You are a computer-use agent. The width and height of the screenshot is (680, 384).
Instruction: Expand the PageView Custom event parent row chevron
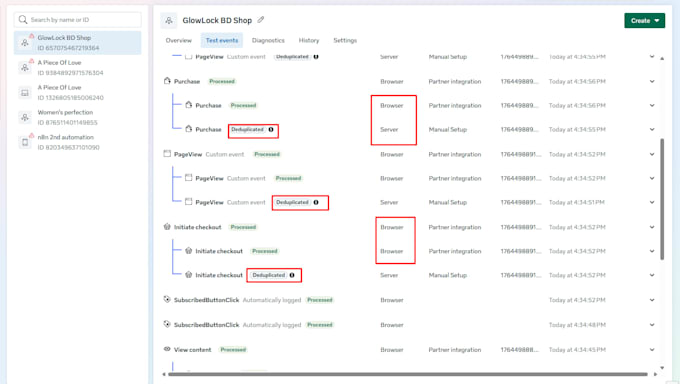click(652, 154)
